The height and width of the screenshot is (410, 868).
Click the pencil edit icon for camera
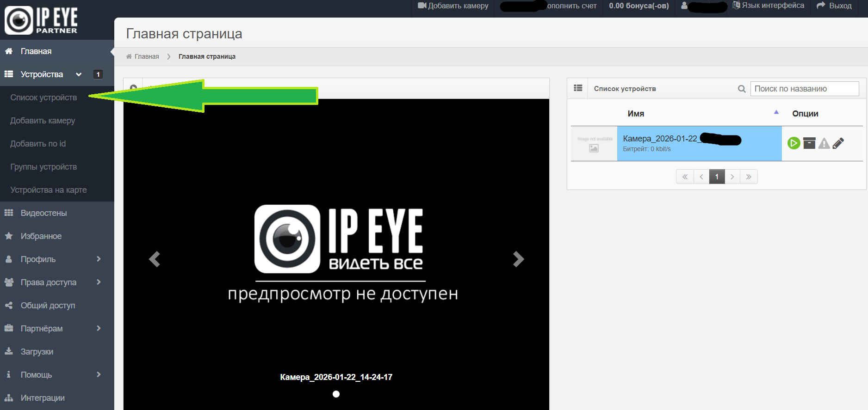pos(838,143)
